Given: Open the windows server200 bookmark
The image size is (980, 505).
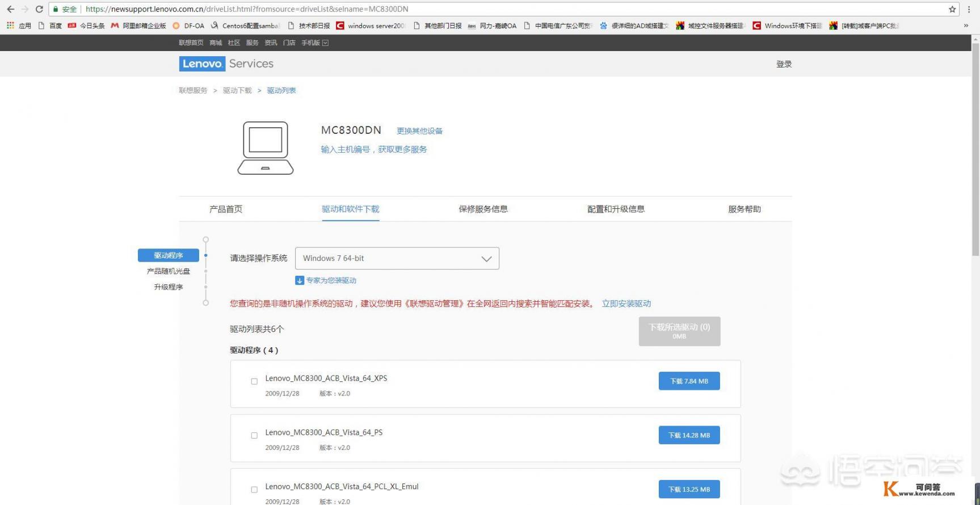Looking at the screenshot, I should tap(371, 26).
